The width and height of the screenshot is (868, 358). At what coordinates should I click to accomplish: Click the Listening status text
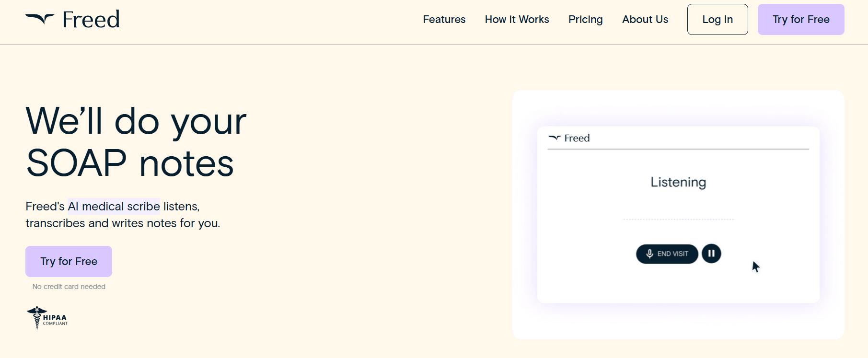[x=678, y=182]
